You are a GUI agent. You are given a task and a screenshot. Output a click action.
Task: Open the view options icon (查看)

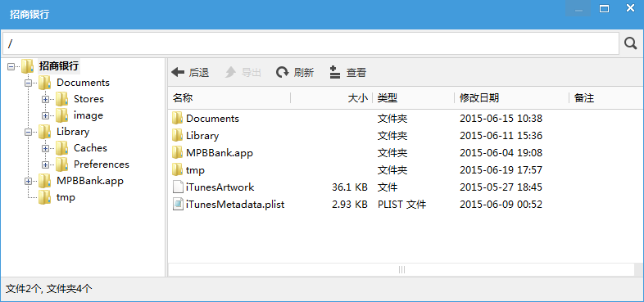335,73
